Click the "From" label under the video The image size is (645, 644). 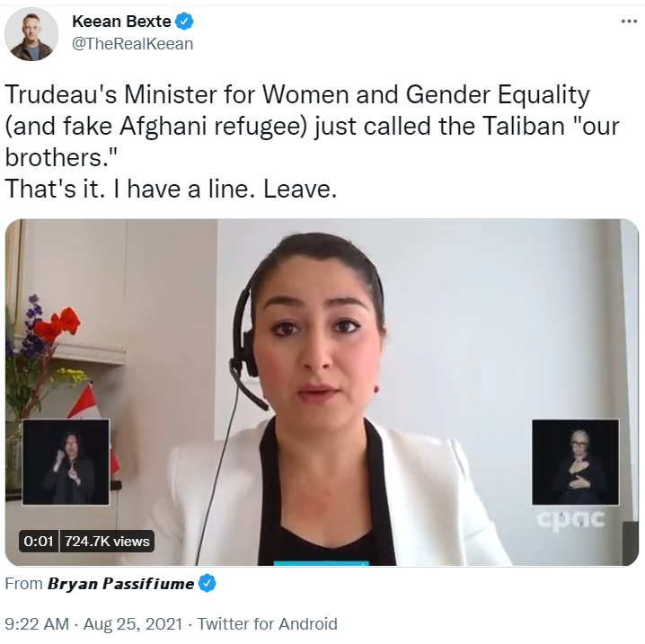coord(24,584)
